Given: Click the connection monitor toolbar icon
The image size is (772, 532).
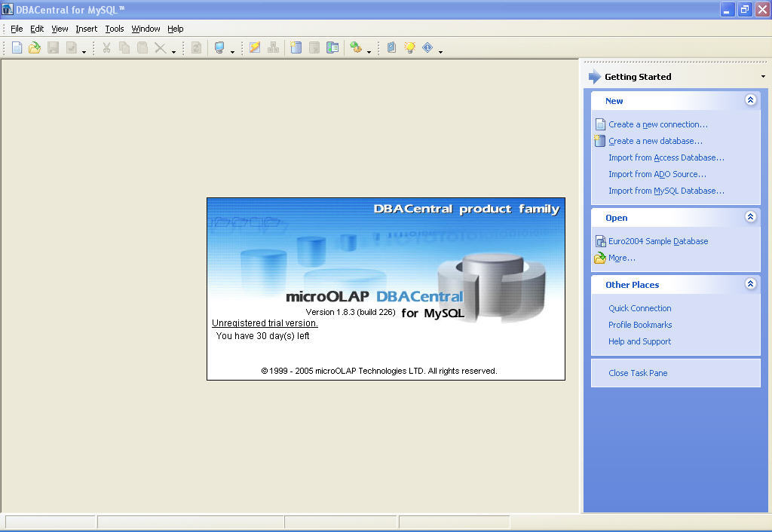Looking at the screenshot, I should click(219, 47).
